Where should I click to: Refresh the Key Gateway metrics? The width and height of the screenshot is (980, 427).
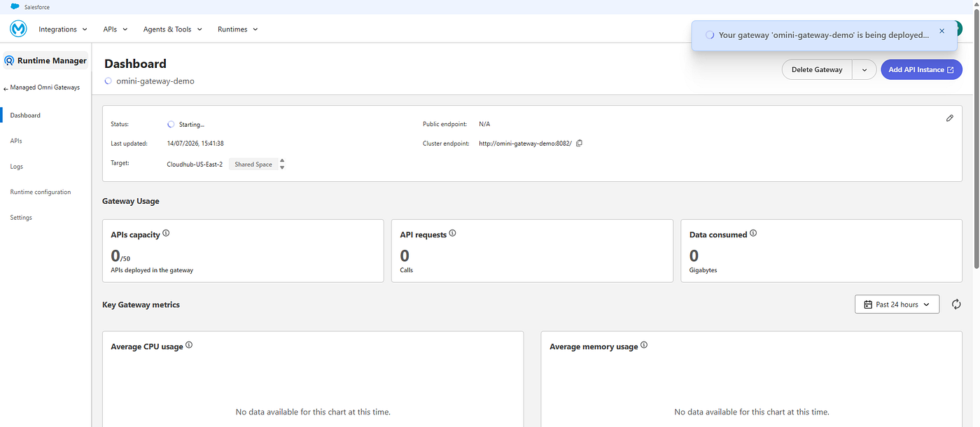click(956, 304)
